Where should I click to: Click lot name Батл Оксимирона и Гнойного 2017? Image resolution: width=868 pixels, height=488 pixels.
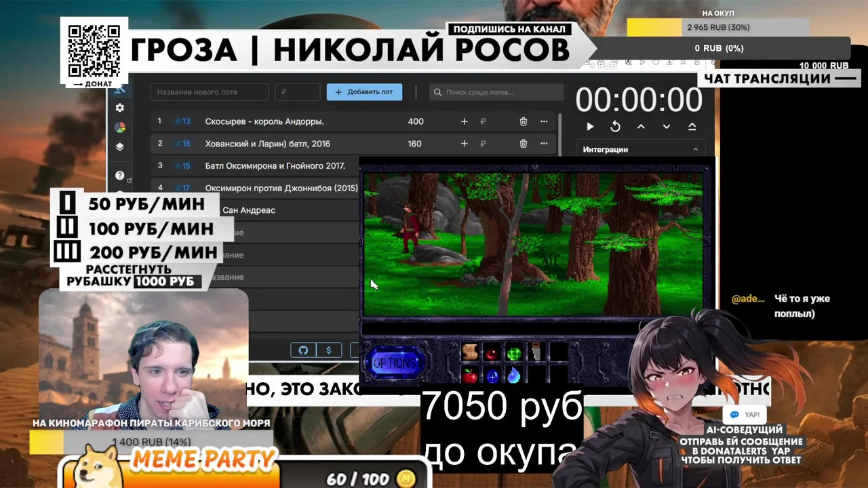[275, 165]
